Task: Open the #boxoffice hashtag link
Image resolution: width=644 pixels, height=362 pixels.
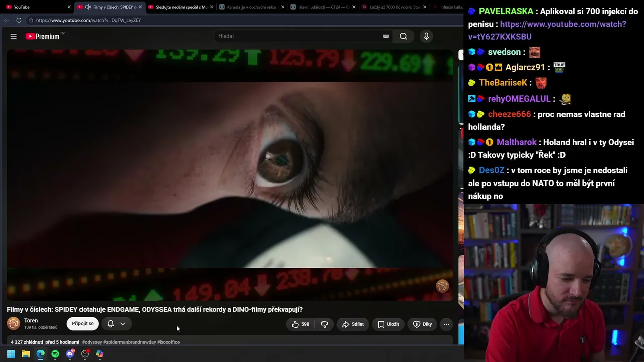Action: 169,342
